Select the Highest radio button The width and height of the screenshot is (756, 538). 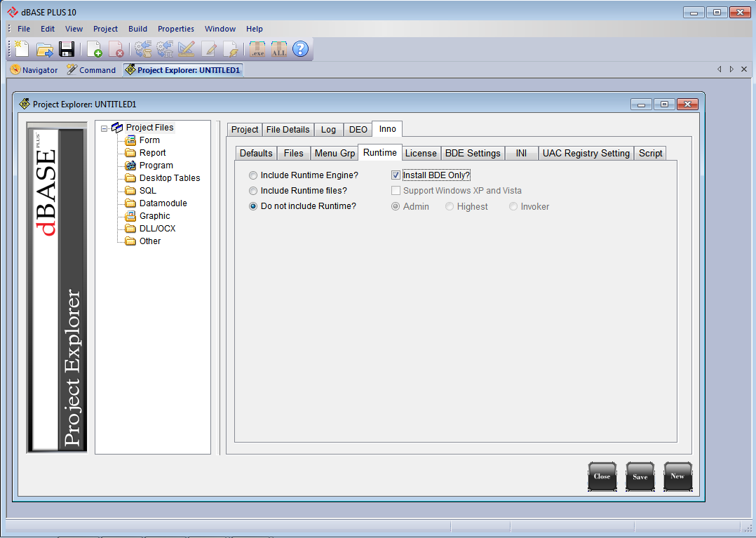point(450,207)
